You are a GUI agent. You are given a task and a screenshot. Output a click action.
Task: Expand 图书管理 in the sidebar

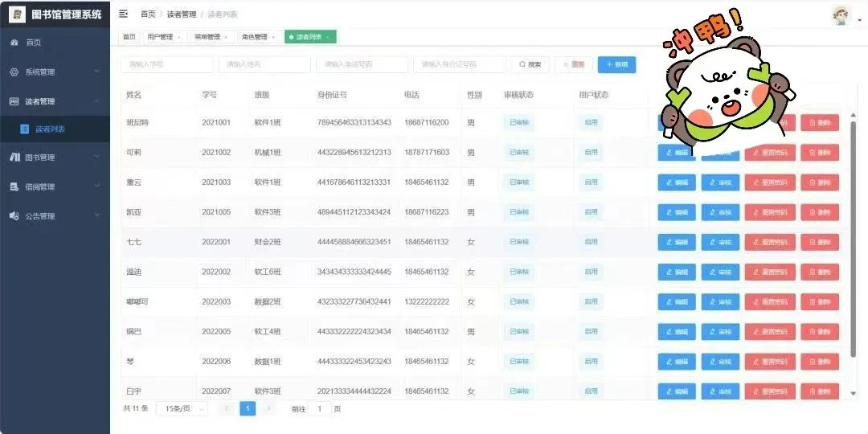click(55, 158)
